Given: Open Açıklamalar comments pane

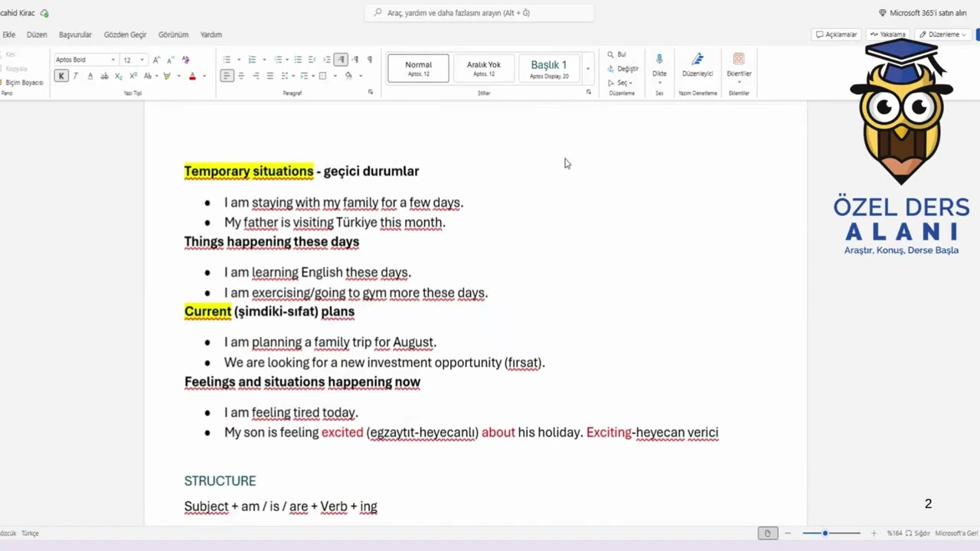Looking at the screenshot, I should click(836, 34).
